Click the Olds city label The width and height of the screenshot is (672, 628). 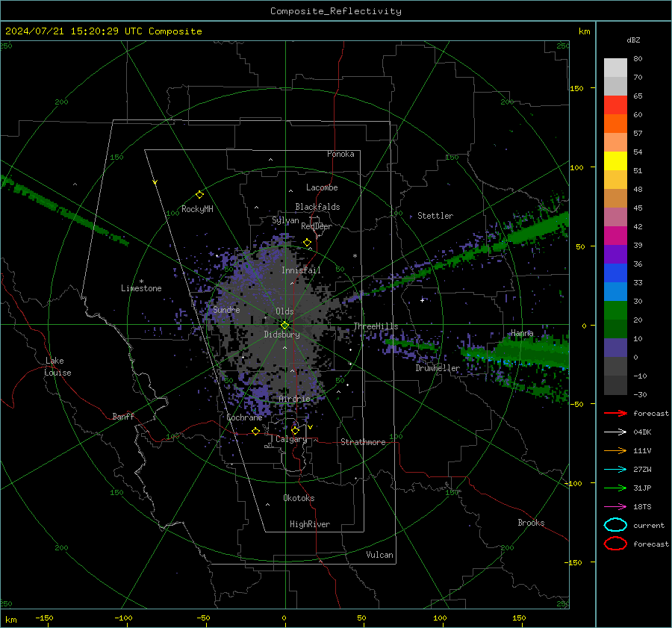tap(284, 311)
